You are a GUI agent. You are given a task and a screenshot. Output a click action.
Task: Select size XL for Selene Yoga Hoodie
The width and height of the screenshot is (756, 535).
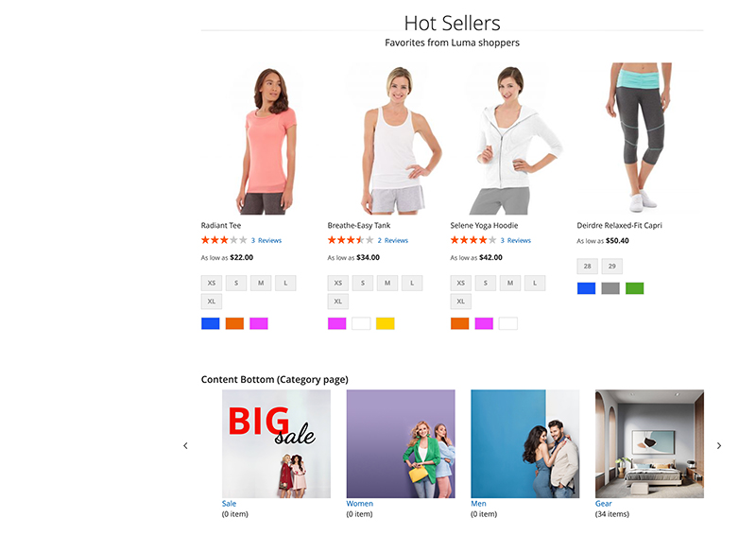[460, 302]
